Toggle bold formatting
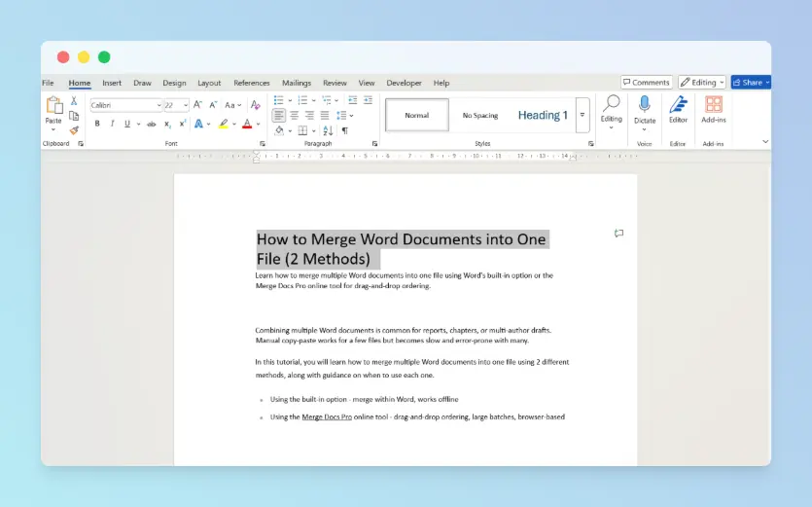This screenshot has height=507, width=812. 97,124
